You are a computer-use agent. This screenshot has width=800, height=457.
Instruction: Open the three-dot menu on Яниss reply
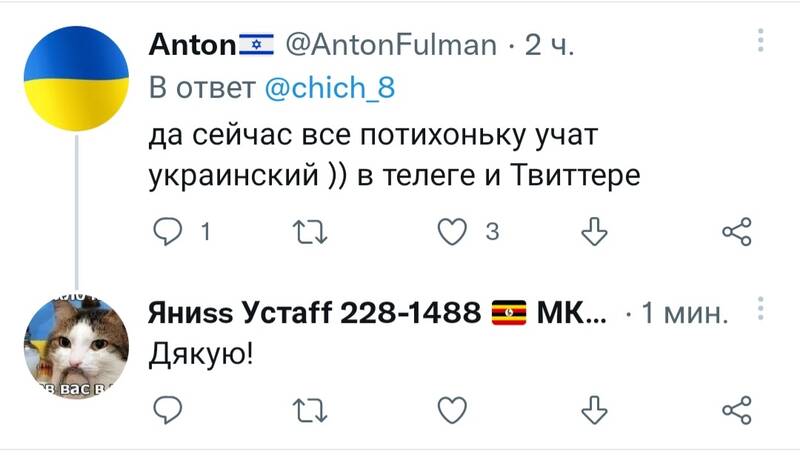coord(760,309)
